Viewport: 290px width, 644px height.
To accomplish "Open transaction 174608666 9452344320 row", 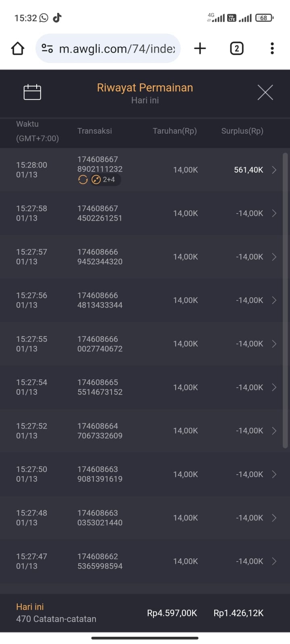I will (100, 257).
